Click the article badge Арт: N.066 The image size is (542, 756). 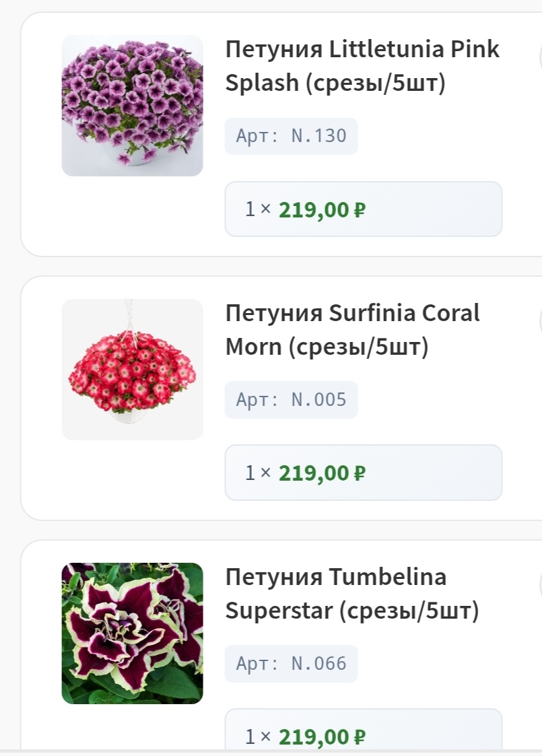pyautogui.click(x=291, y=664)
